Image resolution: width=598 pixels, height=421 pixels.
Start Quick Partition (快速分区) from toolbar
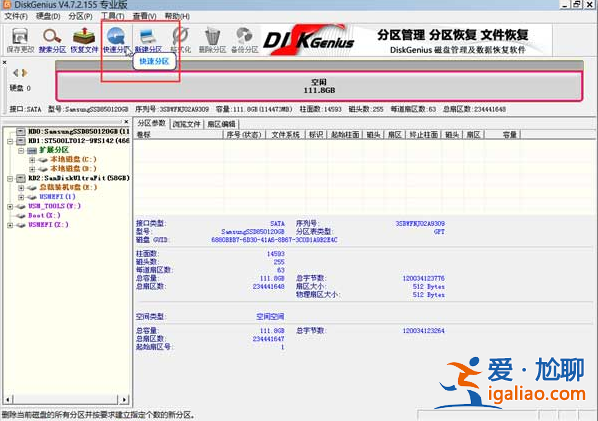point(116,40)
